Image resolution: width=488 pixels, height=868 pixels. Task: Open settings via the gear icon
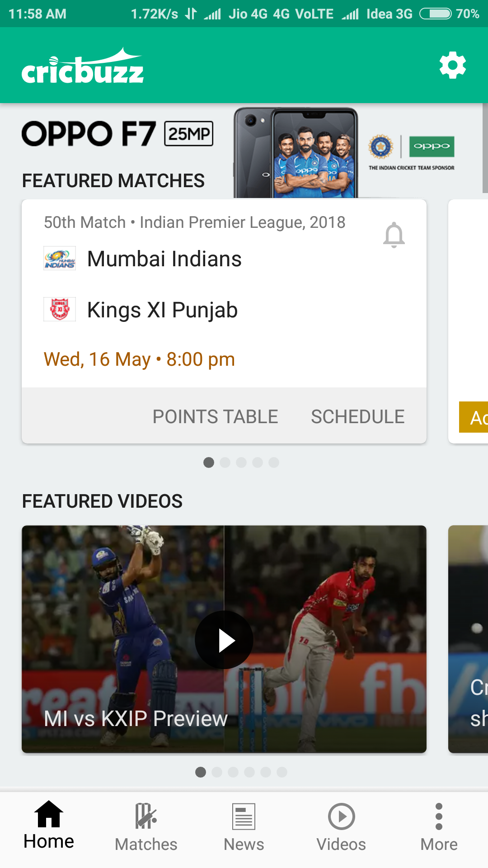pos(453,65)
